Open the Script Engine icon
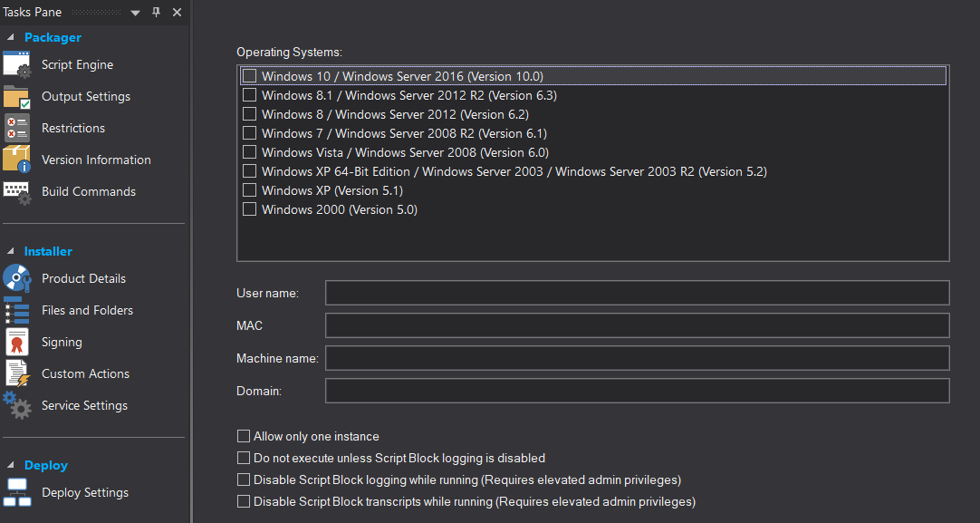 pos(17,65)
